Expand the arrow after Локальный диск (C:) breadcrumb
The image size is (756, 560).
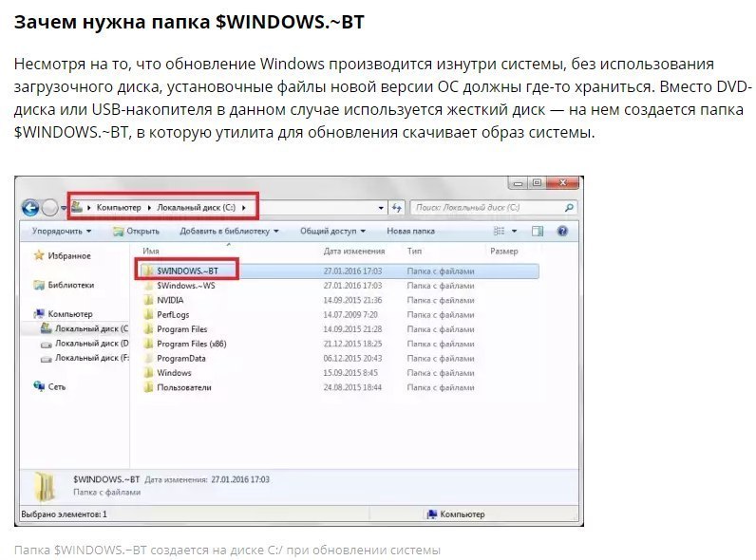click(x=243, y=208)
